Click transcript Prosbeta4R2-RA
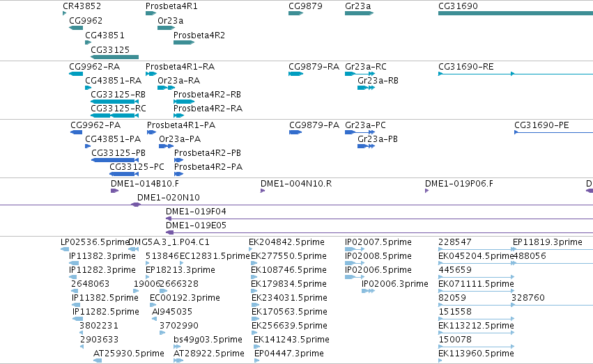Screen dimensions: 593x364 tap(178, 116)
